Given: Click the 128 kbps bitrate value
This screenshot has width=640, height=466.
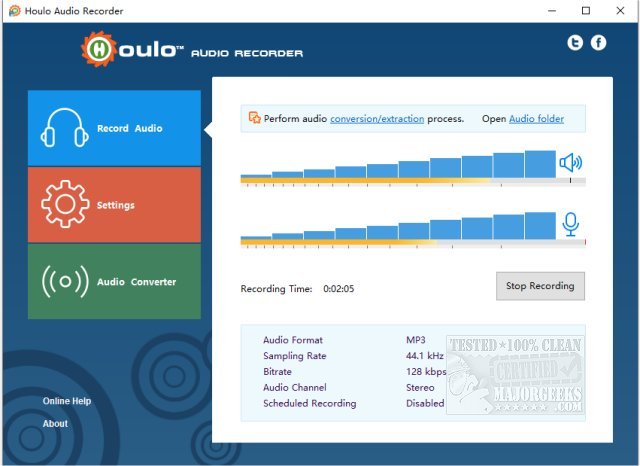Looking at the screenshot, I should click(x=426, y=372).
